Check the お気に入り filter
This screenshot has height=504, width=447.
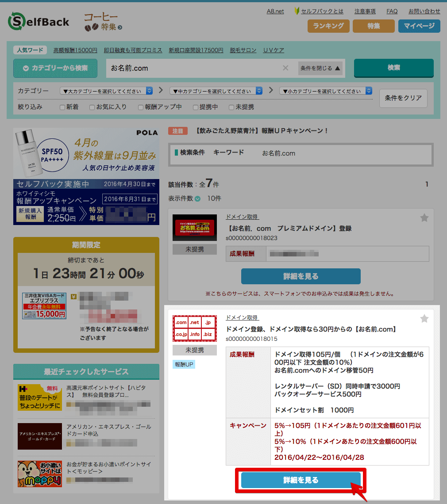[x=92, y=107]
